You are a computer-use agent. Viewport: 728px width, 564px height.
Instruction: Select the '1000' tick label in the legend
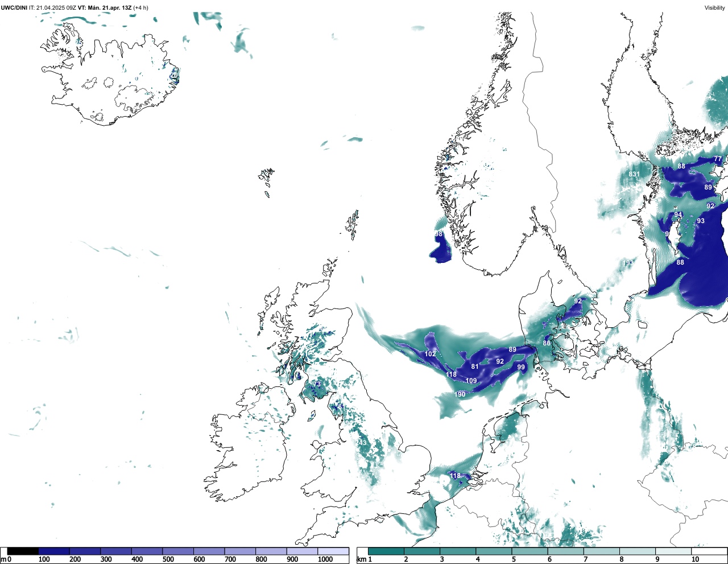(325, 559)
